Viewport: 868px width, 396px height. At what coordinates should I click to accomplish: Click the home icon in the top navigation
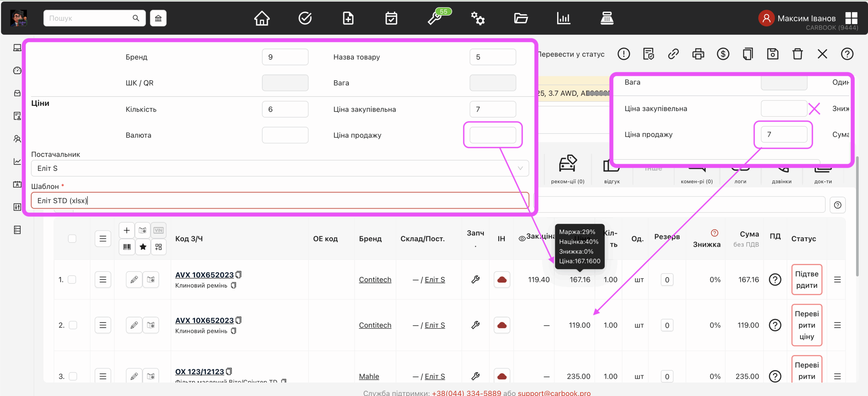pos(262,18)
